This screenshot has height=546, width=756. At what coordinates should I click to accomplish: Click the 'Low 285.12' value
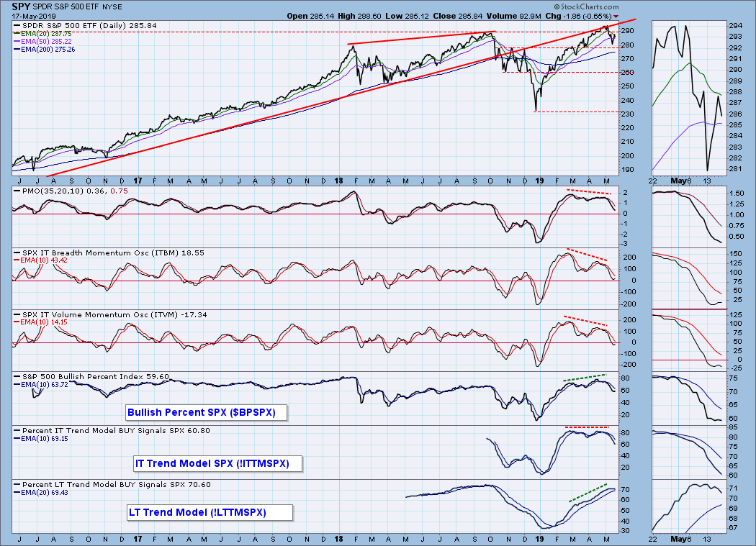407,16
